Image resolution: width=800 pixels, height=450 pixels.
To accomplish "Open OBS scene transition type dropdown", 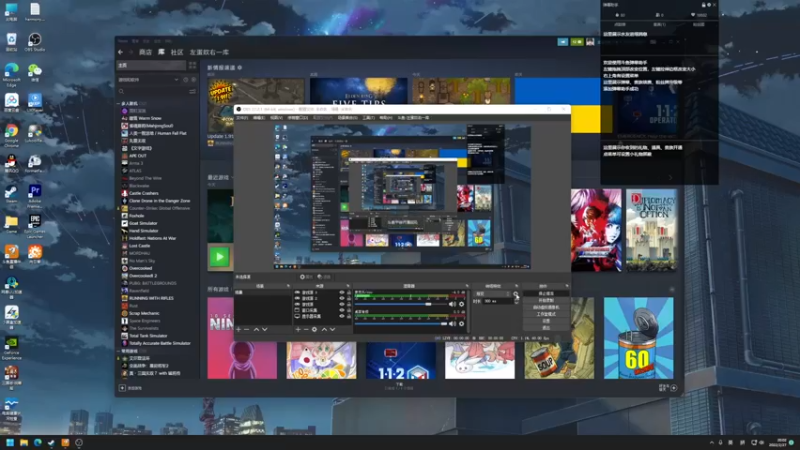I will tap(492, 294).
